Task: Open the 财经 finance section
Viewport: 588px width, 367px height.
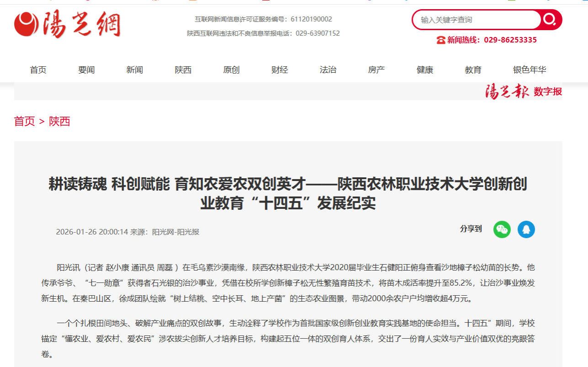Action: click(279, 70)
